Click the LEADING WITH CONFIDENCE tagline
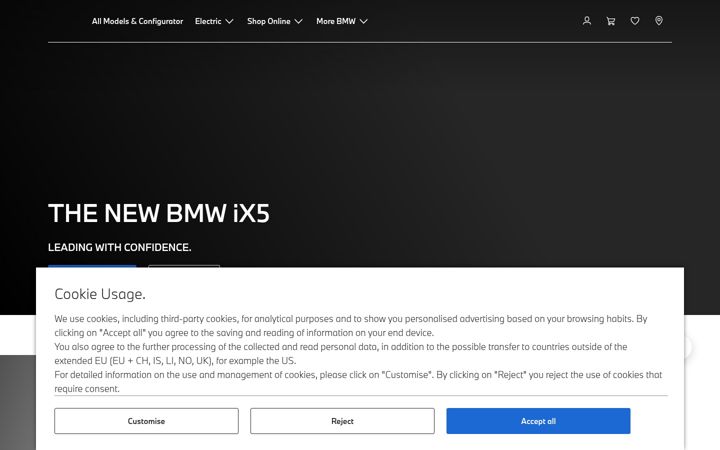This screenshot has height=450, width=720. (119, 247)
